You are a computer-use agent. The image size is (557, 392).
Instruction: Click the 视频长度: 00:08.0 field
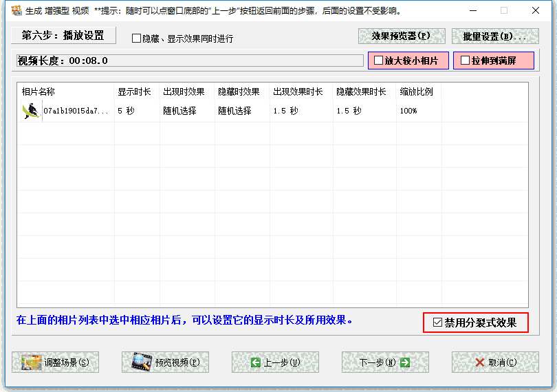coord(190,61)
